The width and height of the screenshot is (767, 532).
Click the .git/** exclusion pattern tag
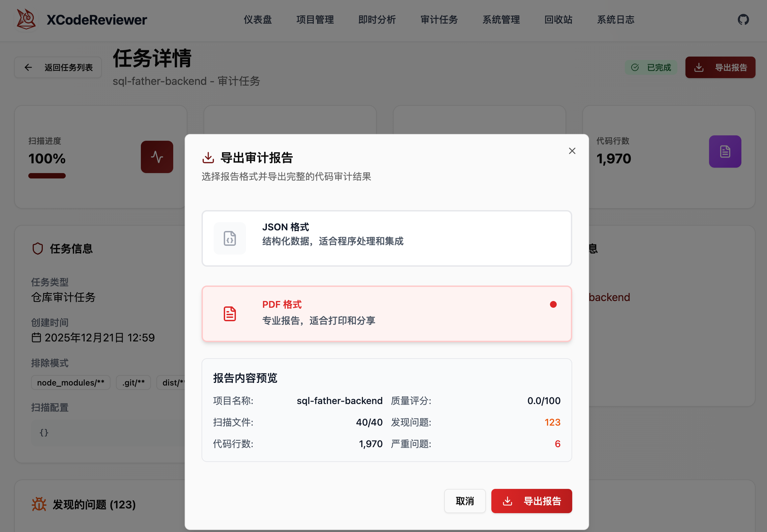[133, 383]
